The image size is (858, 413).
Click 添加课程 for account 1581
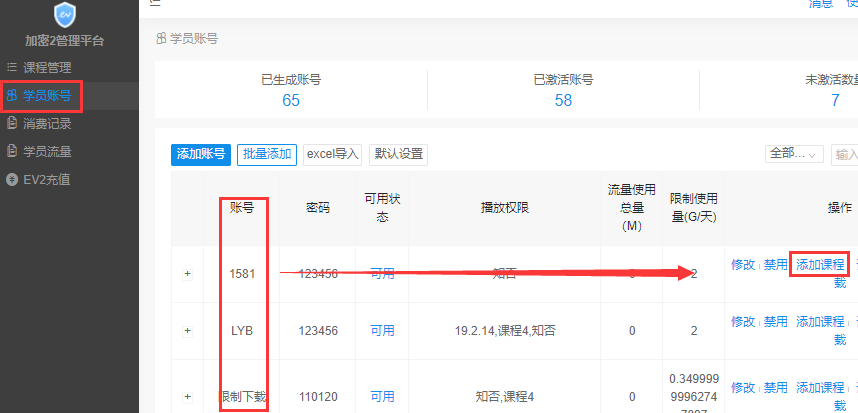(820, 265)
